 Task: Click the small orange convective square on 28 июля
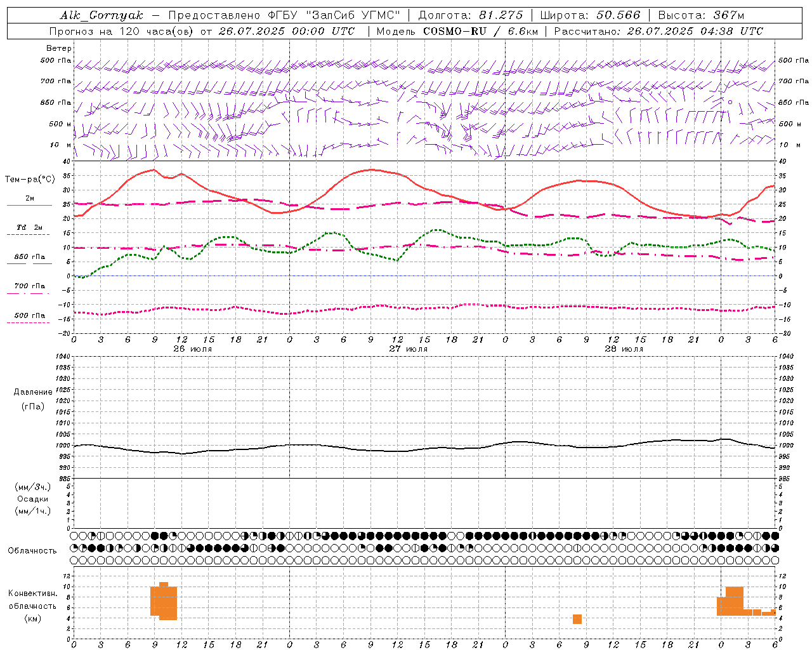click(577, 619)
